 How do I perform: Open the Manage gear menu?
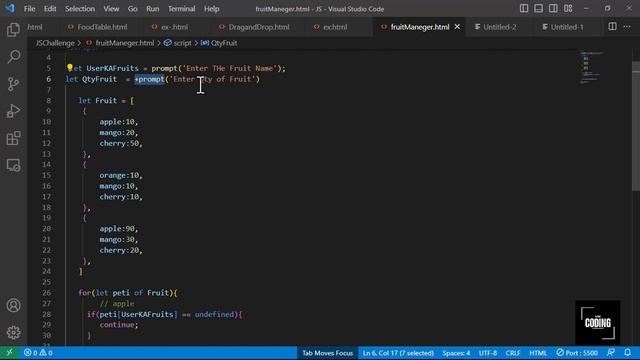point(13,332)
